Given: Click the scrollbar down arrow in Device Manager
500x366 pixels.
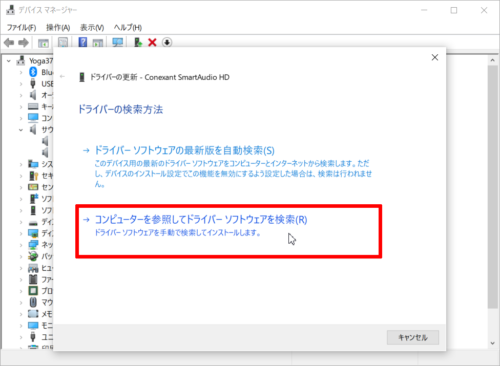Looking at the screenshot, I should (x=492, y=343).
